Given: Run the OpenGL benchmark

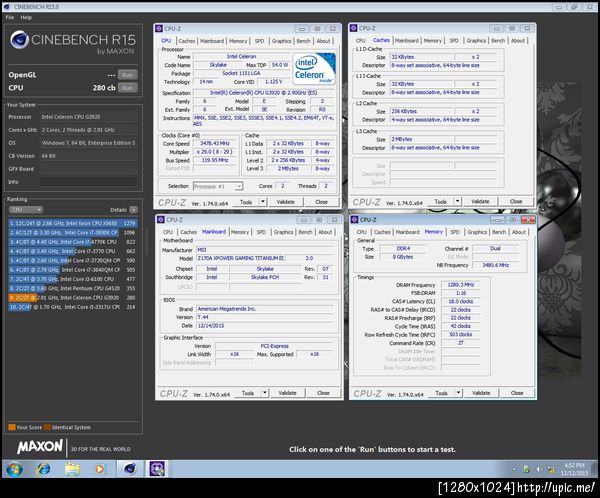Looking at the screenshot, I should [x=127, y=75].
